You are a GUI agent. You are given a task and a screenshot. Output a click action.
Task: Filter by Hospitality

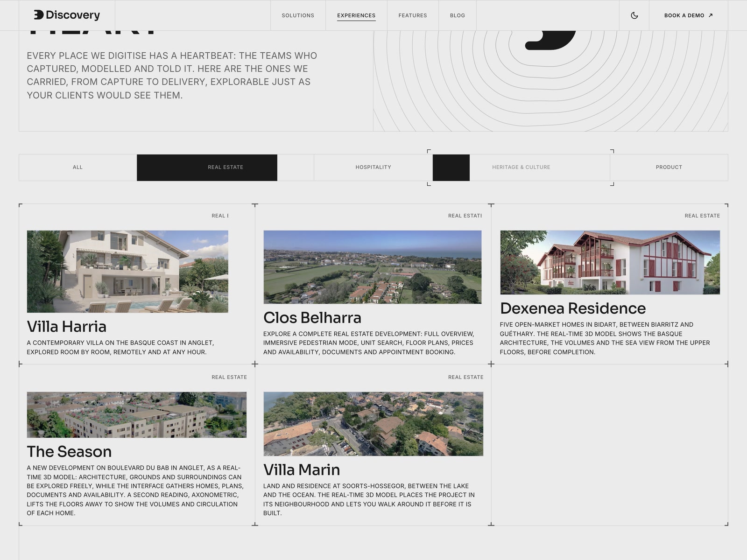(x=373, y=167)
